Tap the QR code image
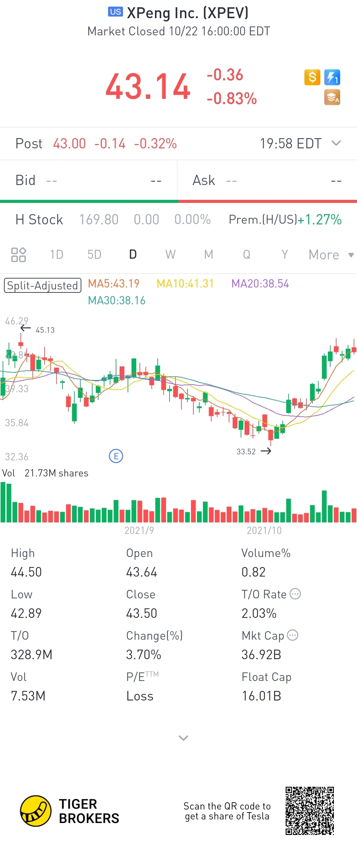The width and height of the screenshot is (357, 868). 309,811
